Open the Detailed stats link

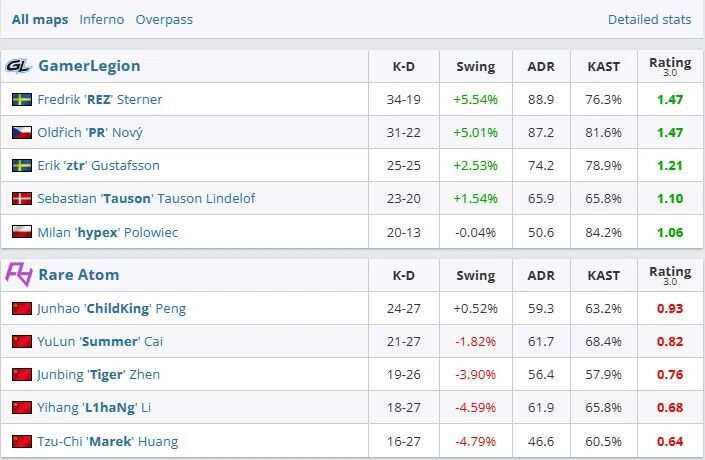(x=649, y=19)
